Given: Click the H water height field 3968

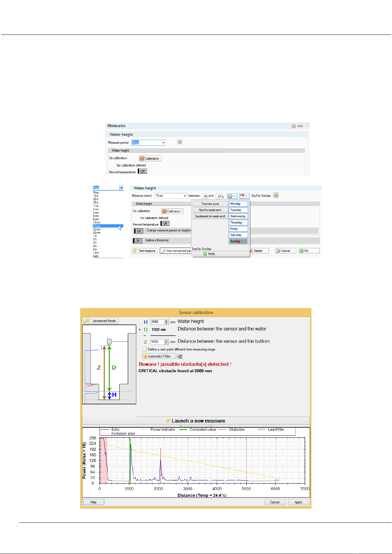Looking at the screenshot, I should [x=157, y=322].
